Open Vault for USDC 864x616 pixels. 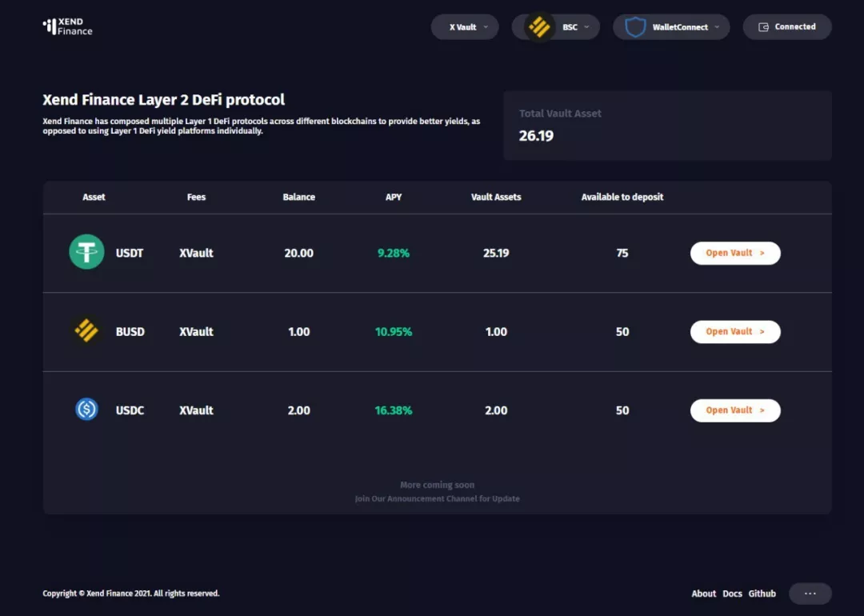pyautogui.click(x=735, y=410)
